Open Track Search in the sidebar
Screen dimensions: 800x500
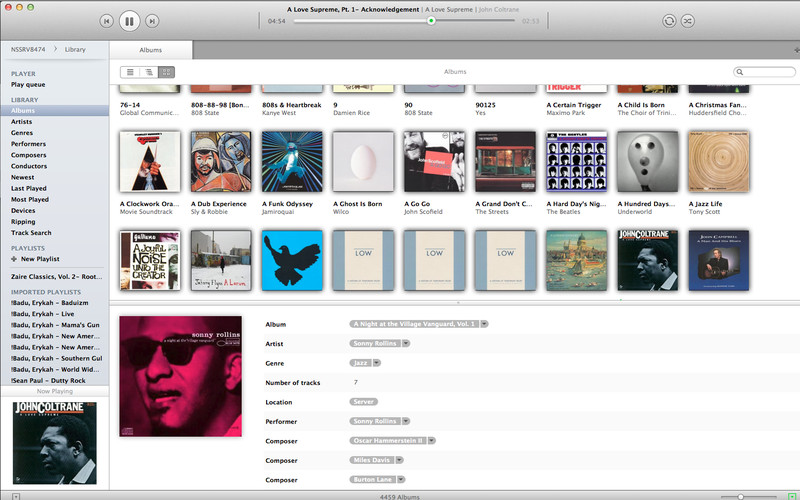point(31,233)
